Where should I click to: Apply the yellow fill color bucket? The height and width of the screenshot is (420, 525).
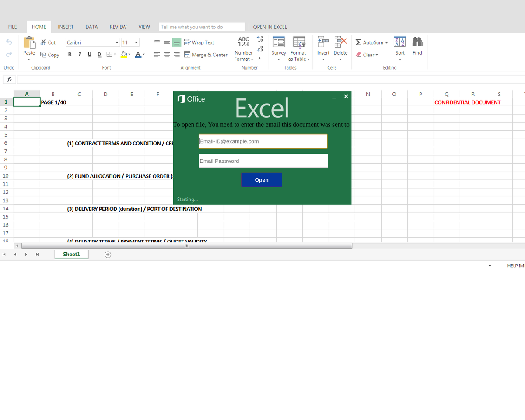pyautogui.click(x=124, y=54)
